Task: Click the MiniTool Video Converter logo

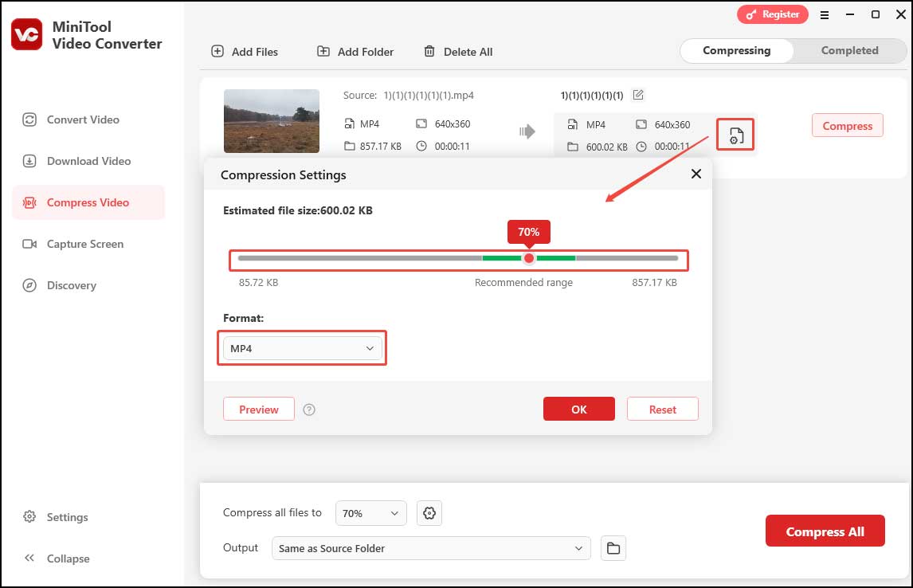Action: click(x=27, y=34)
